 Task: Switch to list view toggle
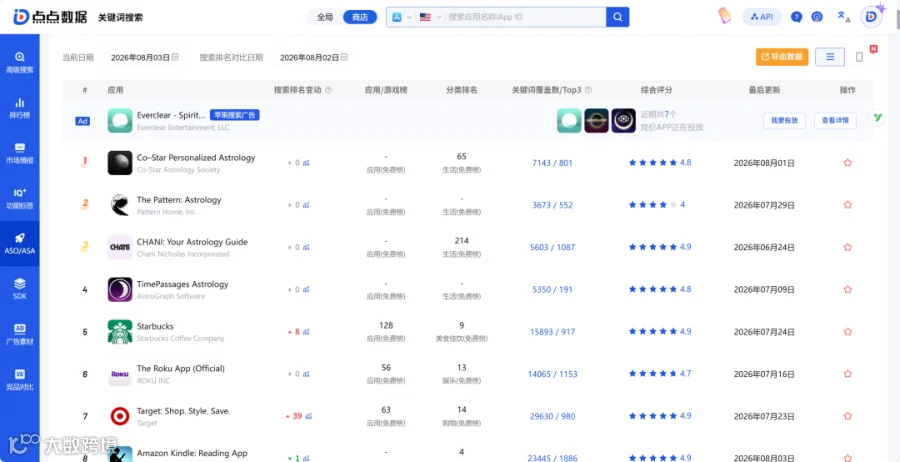pyautogui.click(x=829, y=57)
